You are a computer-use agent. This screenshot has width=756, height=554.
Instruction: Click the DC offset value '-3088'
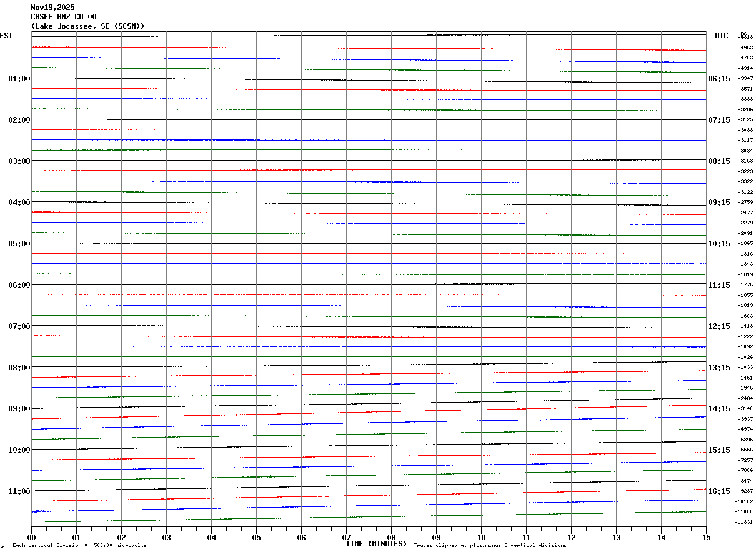[x=745, y=130]
